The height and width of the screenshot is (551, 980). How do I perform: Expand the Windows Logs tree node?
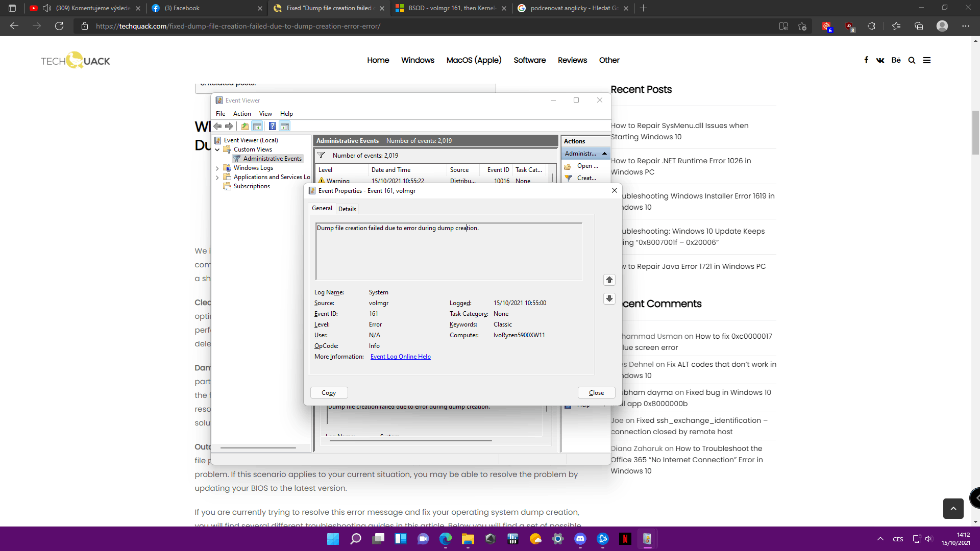(217, 168)
